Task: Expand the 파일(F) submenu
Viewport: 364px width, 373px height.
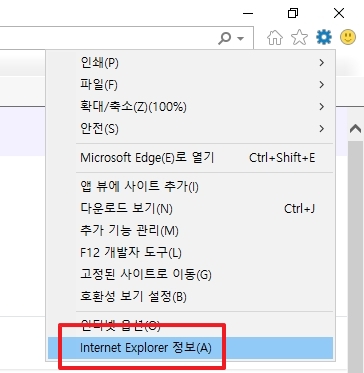Action: pos(190,85)
